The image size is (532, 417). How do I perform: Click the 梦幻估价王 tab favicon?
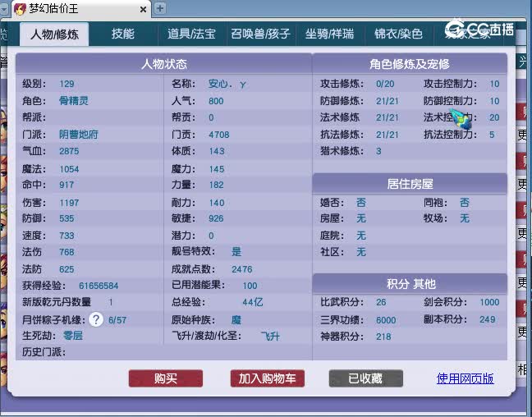tap(20, 8)
